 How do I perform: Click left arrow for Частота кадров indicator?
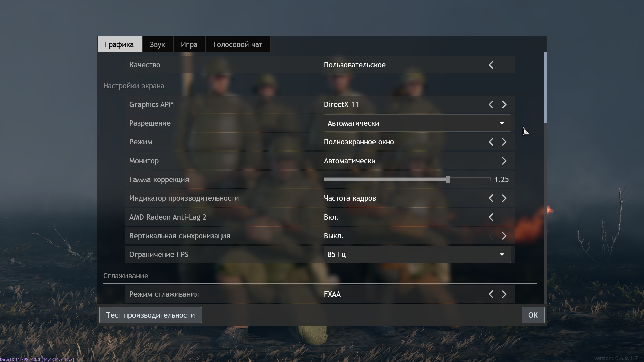[491, 198]
